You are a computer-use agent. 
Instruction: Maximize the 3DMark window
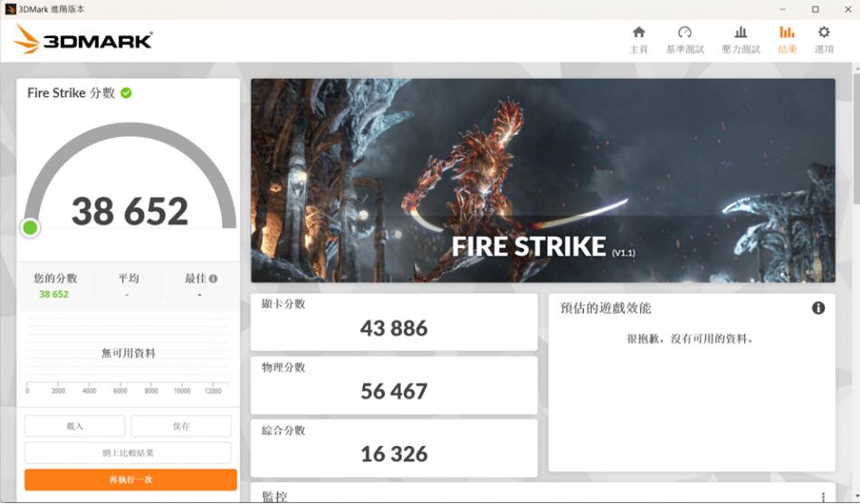[815, 9]
